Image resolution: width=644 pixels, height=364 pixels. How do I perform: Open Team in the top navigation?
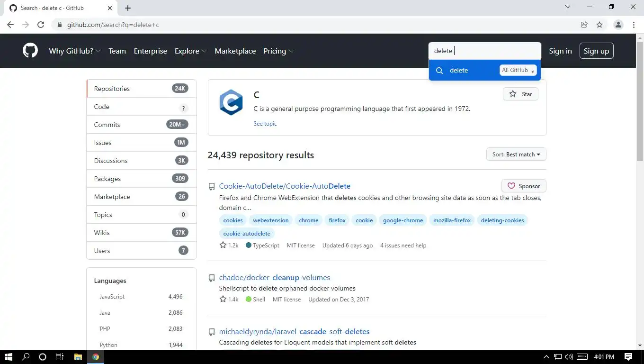point(117,51)
